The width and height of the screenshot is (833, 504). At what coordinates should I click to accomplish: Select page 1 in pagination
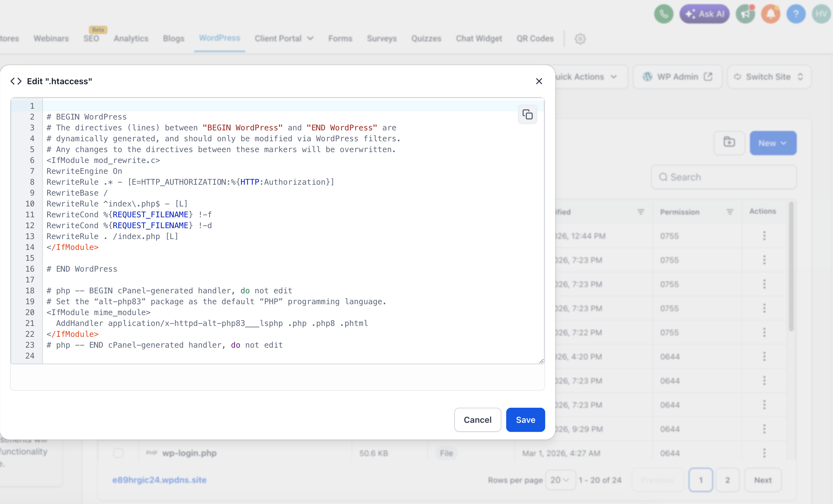point(700,480)
